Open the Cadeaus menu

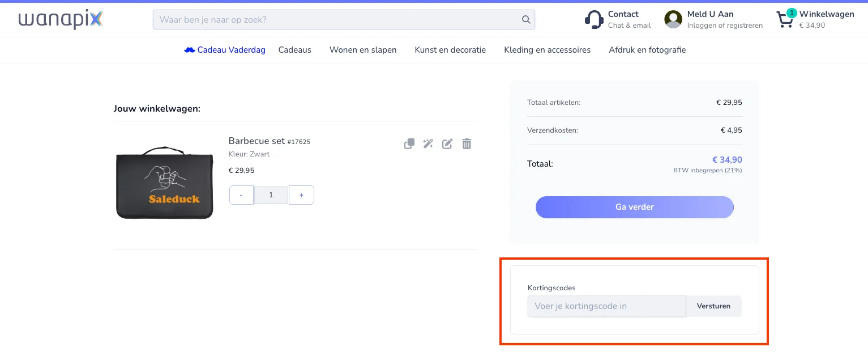[x=295, y=50]
